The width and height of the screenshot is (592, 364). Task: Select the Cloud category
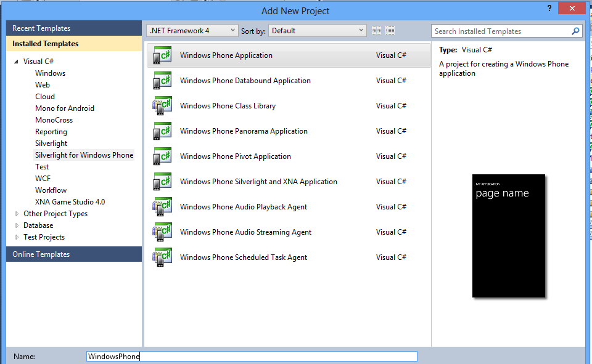click(x=45, y=97)
